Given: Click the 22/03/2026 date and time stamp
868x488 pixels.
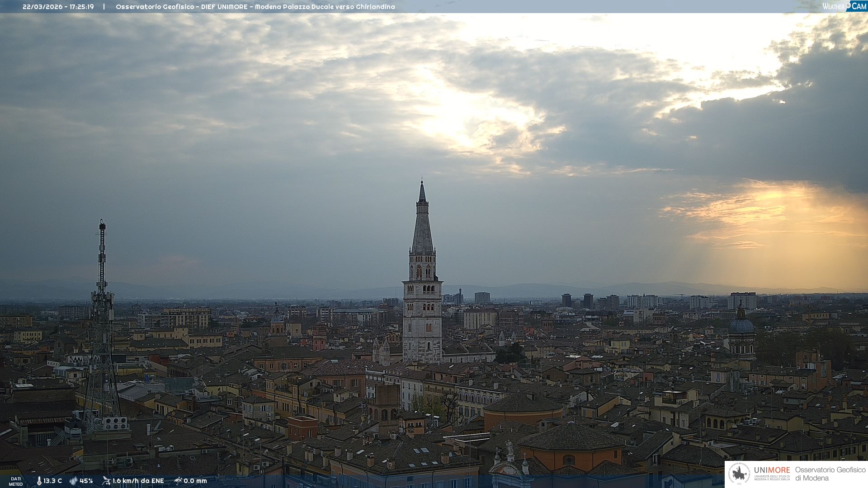Looking at the screenshot, I should coord(58,7).
